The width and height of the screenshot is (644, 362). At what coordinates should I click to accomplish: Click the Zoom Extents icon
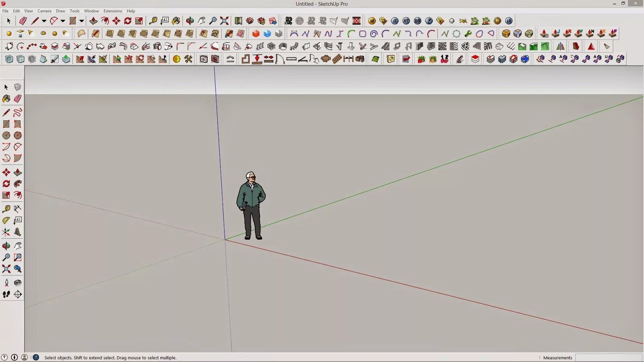224,21
